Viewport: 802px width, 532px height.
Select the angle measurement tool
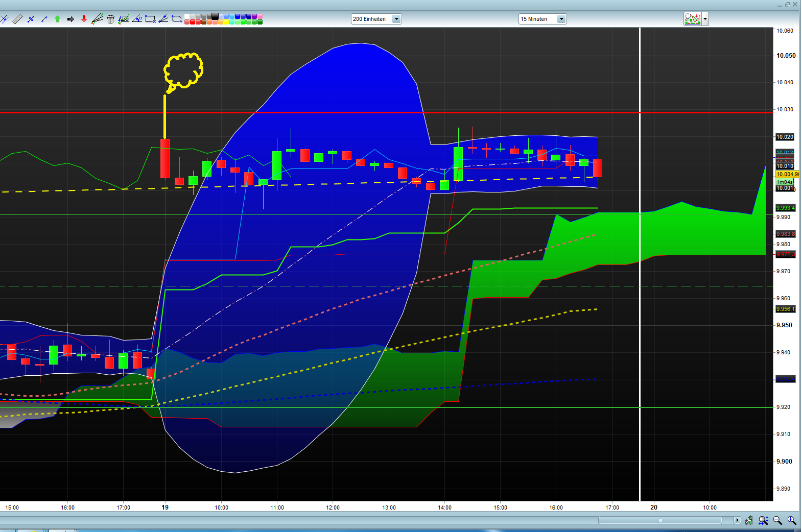coord(137,19)
